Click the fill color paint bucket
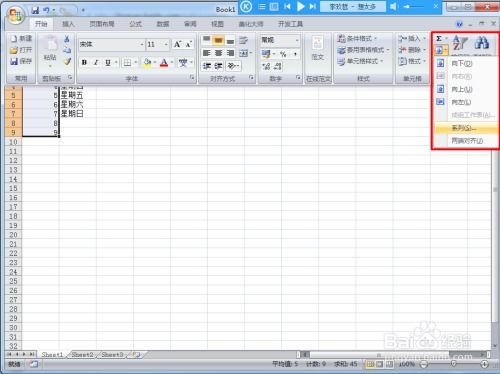Image resolution: width=500 pixels, height=374 pixels. [x=147, y=62]
